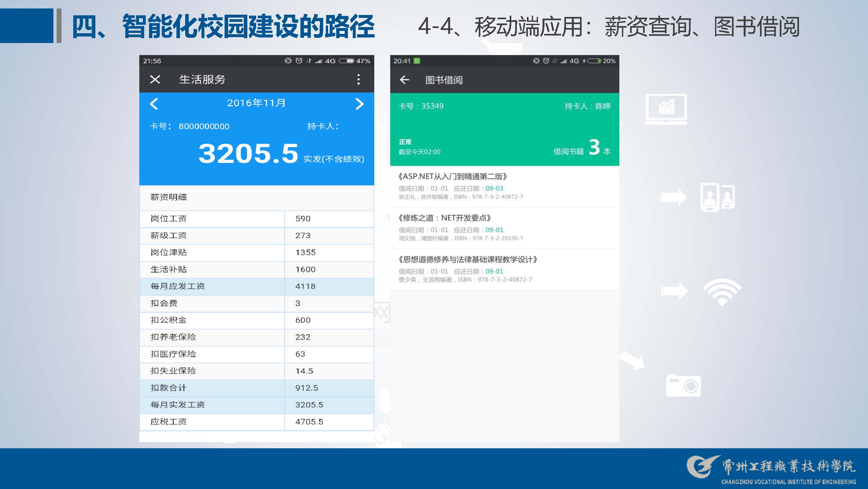
Task: Click the mobile contacts devices icon
Action: click(717, 197)
